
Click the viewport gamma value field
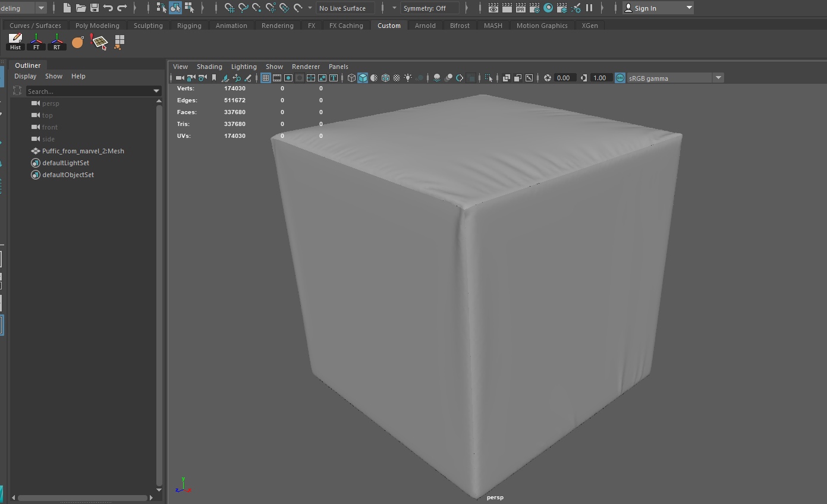600,78
